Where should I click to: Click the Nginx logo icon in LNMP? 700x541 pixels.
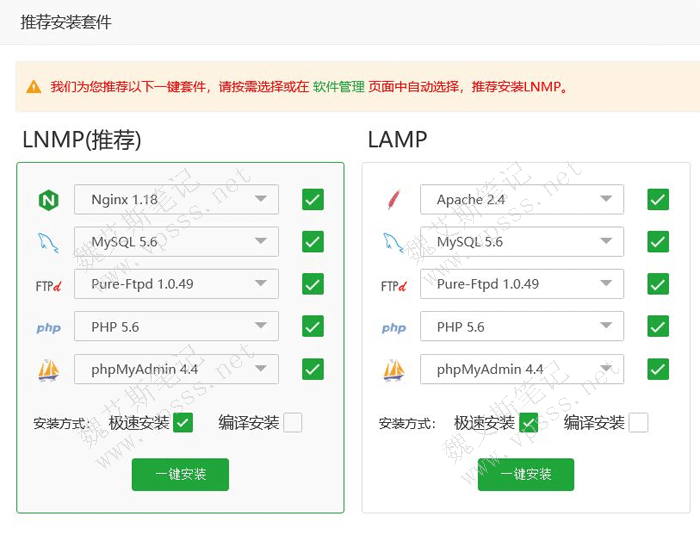click(x=49, y=200)
